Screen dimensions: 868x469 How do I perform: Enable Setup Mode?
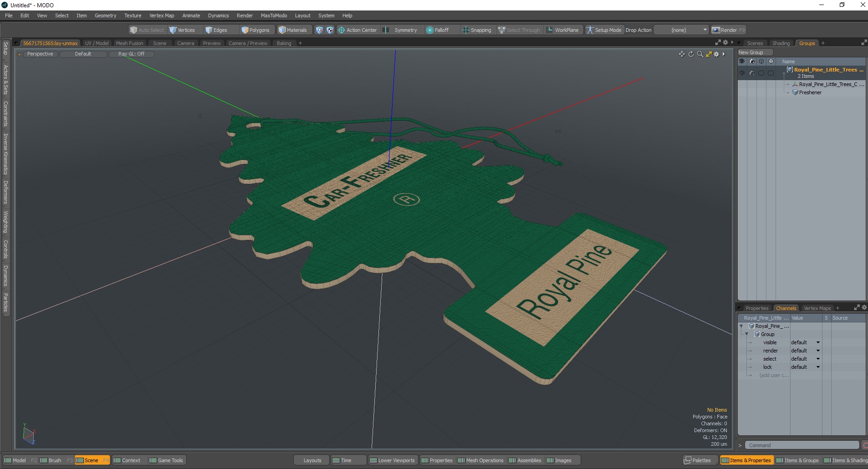[604, 30]
